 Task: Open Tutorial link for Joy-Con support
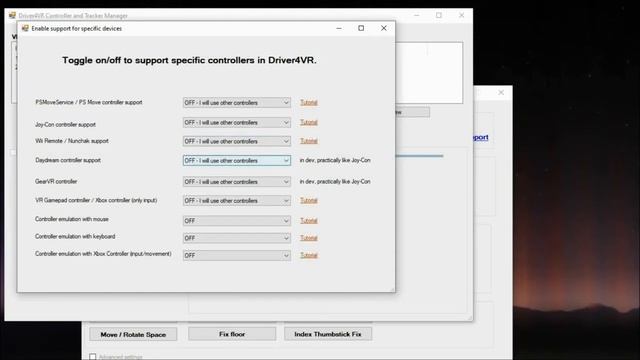[309, 122]
